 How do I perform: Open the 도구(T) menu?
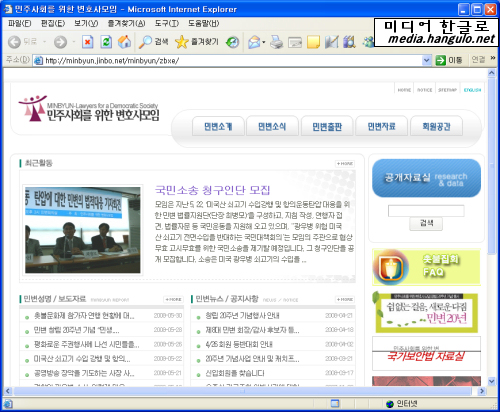coord(167,23)
